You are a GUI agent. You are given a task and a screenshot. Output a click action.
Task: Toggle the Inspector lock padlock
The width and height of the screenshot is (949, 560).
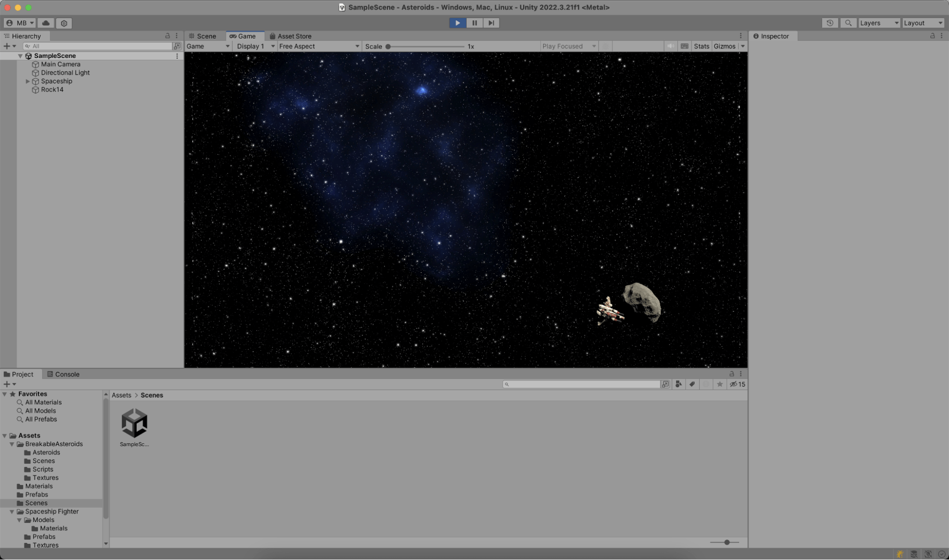pyautogui.click(x=933, y=36)
